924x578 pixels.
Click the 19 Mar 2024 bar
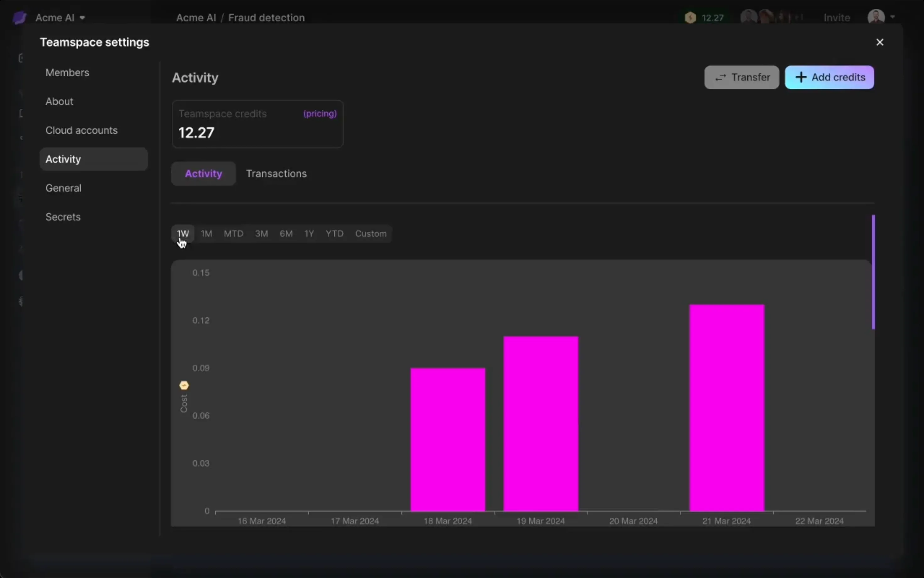541,423
